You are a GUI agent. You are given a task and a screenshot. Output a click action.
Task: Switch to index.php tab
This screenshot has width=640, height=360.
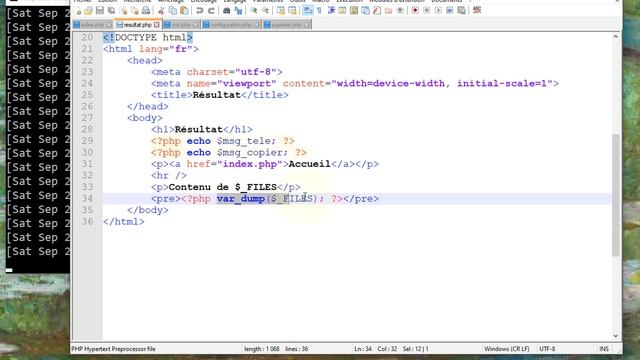click(x=93, y=25)
